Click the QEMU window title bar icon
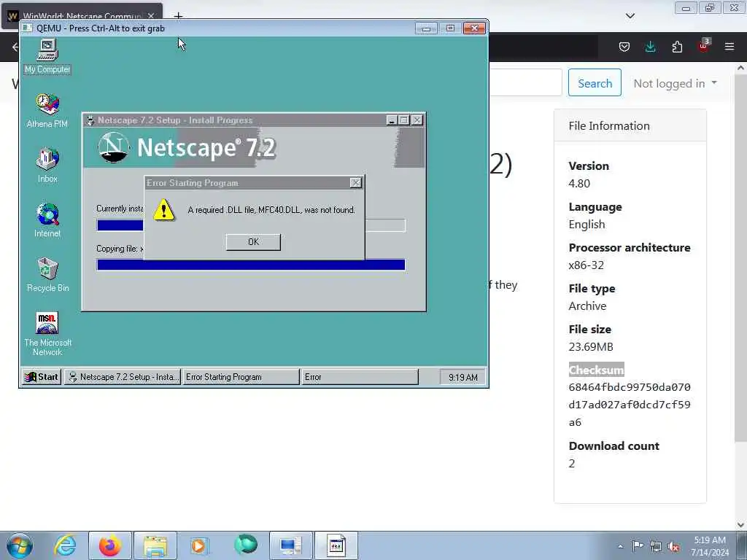This screenshot has height=560, width=747. click(x=27, y=28)
